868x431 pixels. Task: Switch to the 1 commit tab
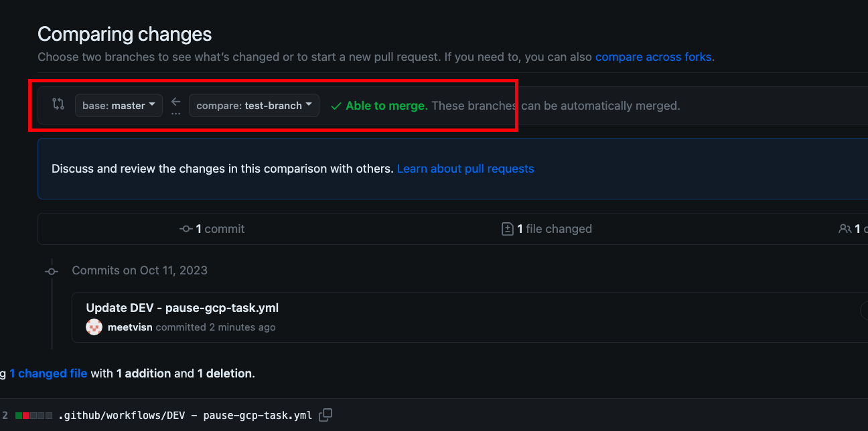click(212, 229)
